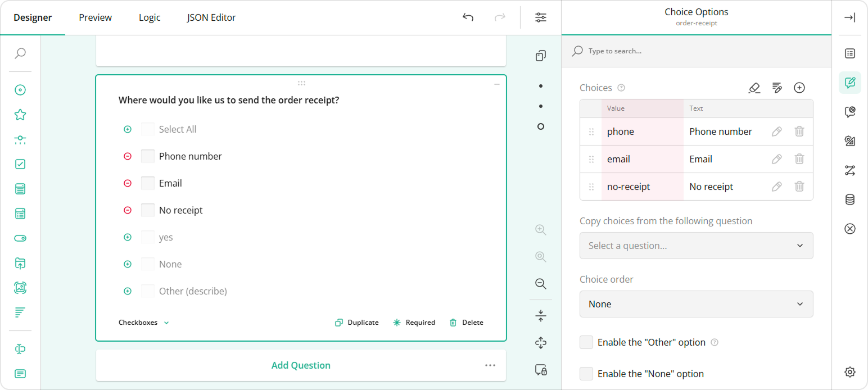Viewport: 868px width, 390px height.
Task: Open the JSON Editor tab
Action: click(x=211, y=17)
